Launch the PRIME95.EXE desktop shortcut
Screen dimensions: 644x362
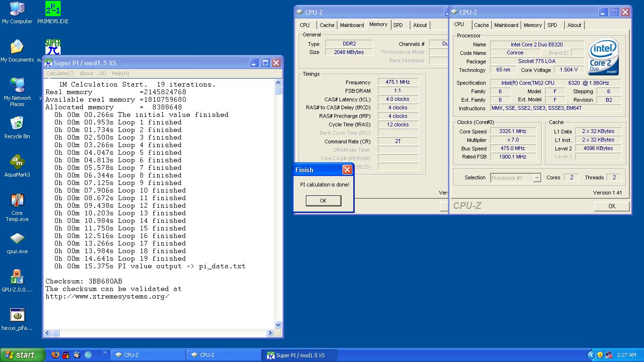click(x=53, y=13)
